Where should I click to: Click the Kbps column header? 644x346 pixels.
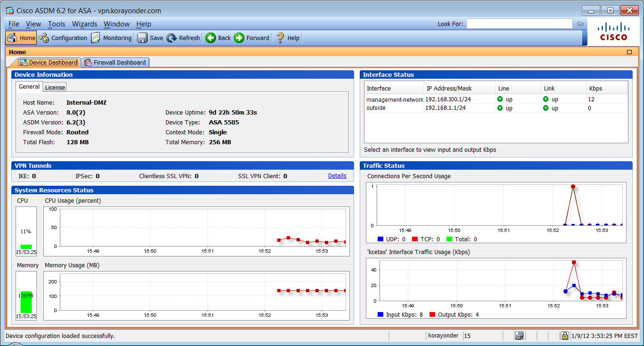607,88
